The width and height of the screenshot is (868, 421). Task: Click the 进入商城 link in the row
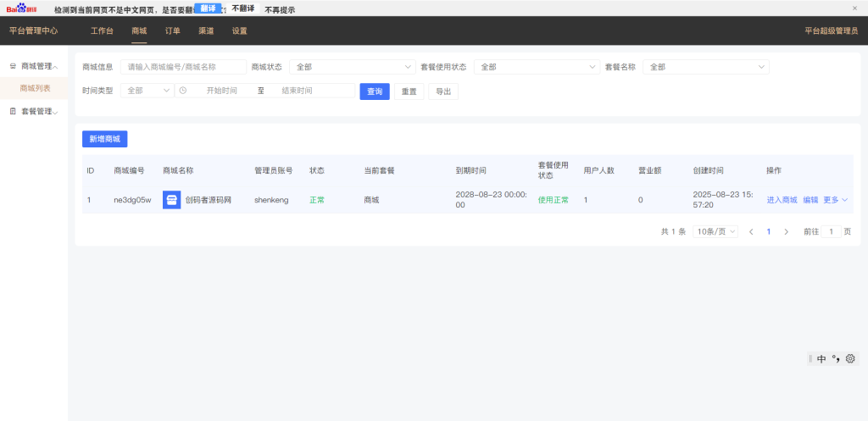click(782, 200)
